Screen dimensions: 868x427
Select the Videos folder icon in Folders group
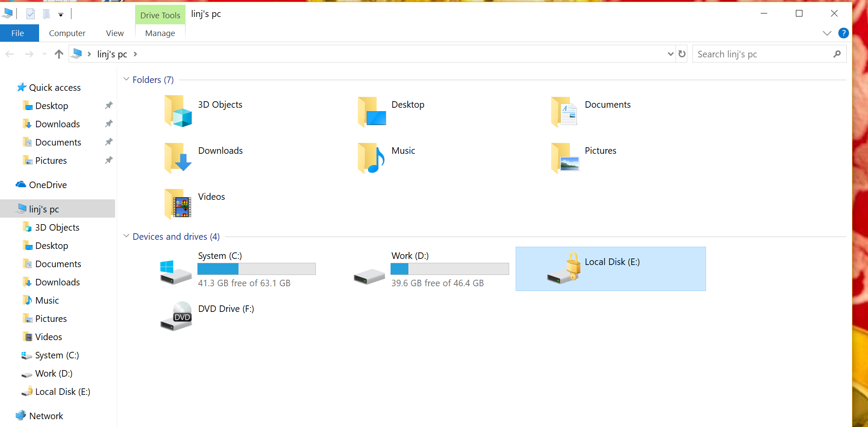tap(178, 204)
